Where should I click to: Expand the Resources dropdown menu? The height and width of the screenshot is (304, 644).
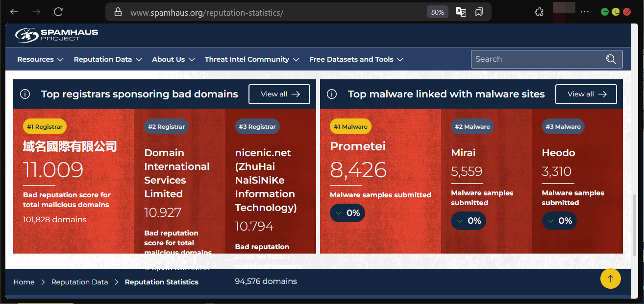click(x=40, y=59)
